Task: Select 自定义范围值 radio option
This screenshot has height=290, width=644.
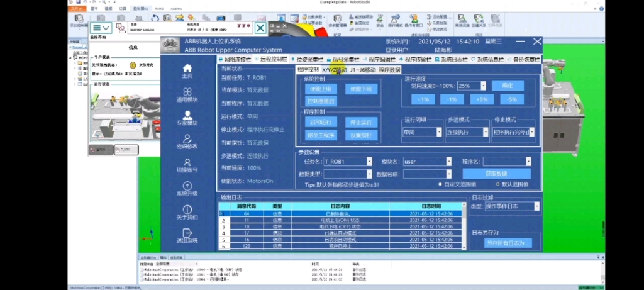Action: (457, 184)
